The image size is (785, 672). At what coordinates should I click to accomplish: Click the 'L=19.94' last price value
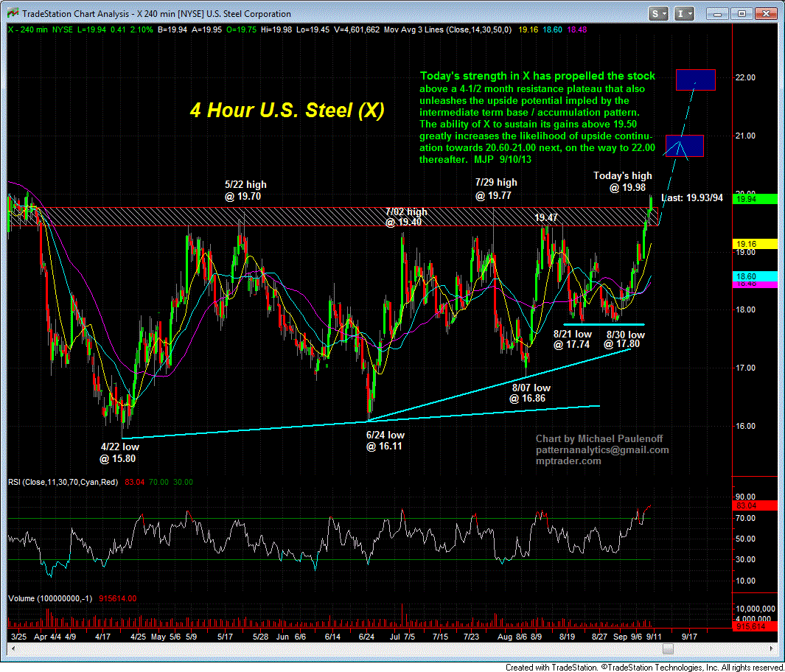click(x=91, y=30)
